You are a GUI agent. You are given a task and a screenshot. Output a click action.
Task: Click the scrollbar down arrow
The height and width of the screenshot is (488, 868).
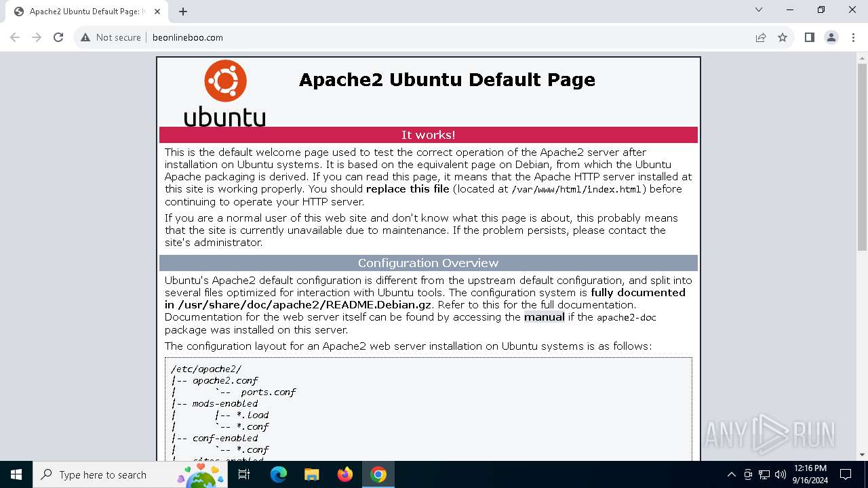(862, 455)
